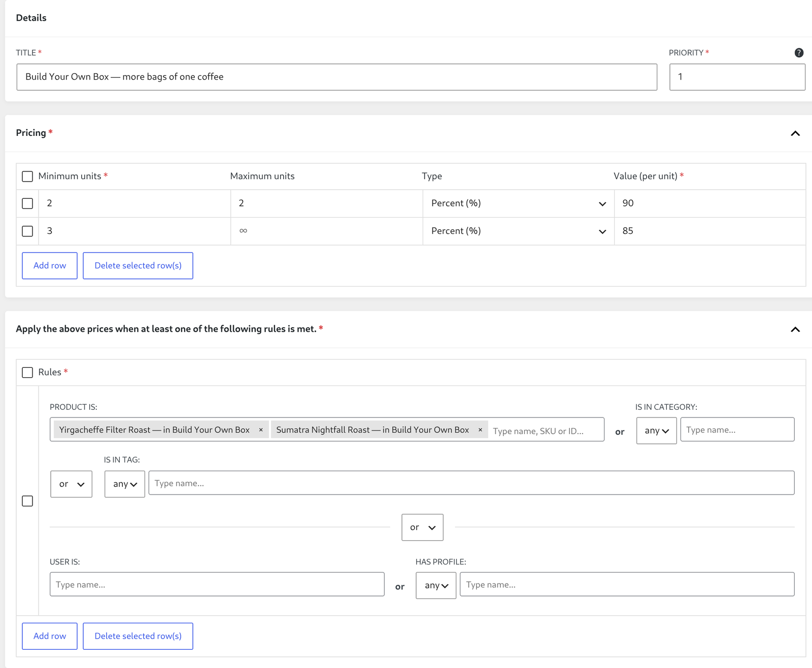Image resolution: width=812 pixels, height=668 pixels.
Task: Tick the checkbox for the 2-unit pricing row
Action: tap(27, 203)
